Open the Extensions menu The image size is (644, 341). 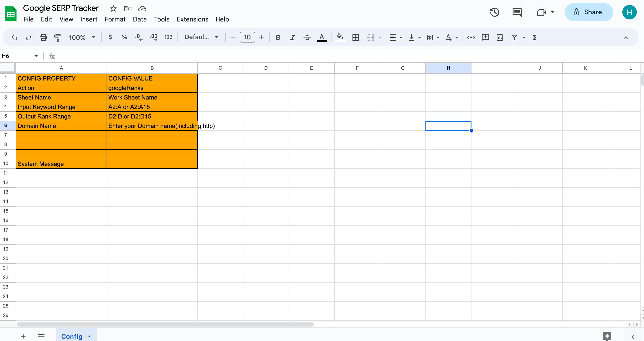(192, 19)
